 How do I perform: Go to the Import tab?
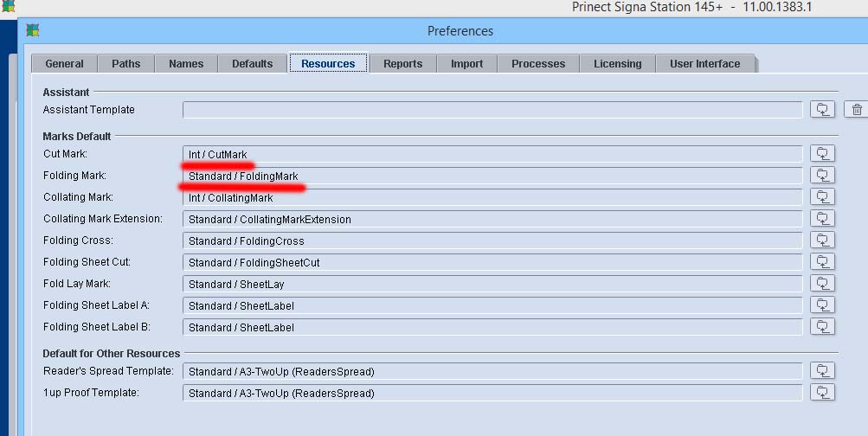click(x=466, y=64)
